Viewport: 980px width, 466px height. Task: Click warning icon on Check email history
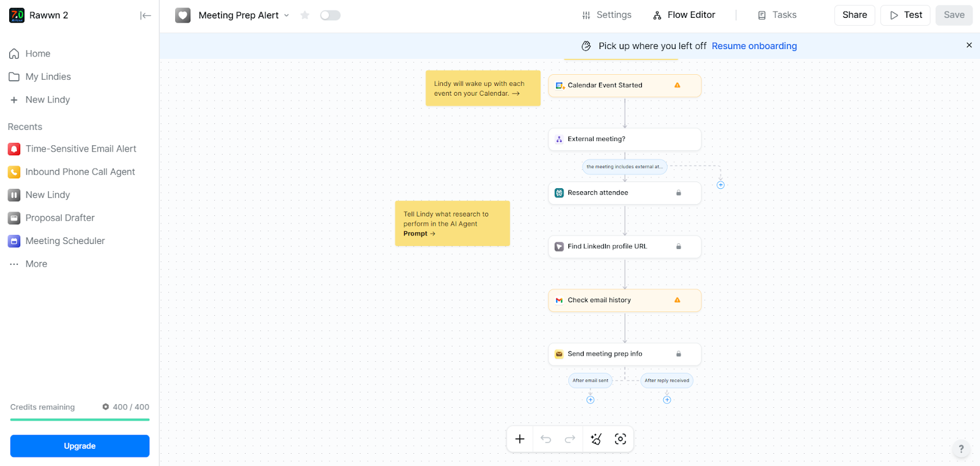(x=677, y=300)
